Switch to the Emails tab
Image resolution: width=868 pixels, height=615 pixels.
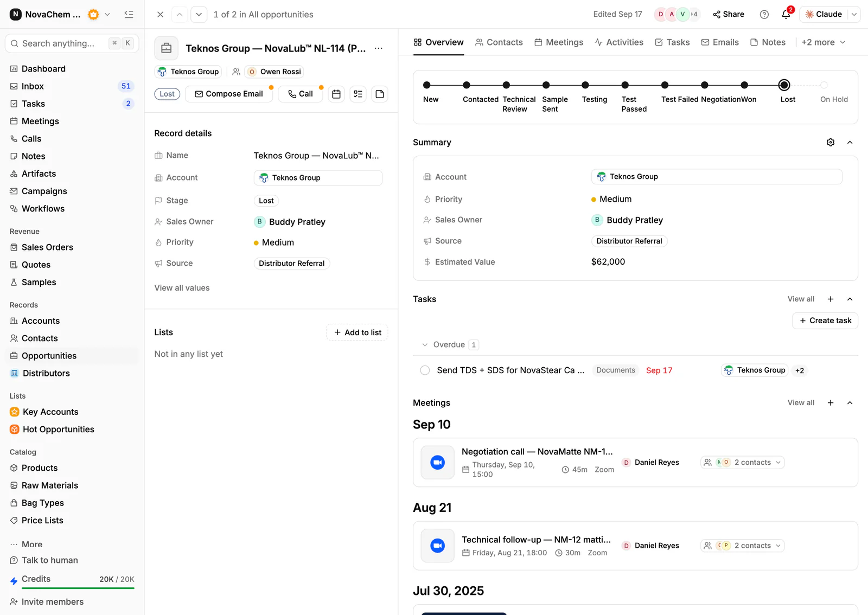pyautogui.click(x=720, y=42)
